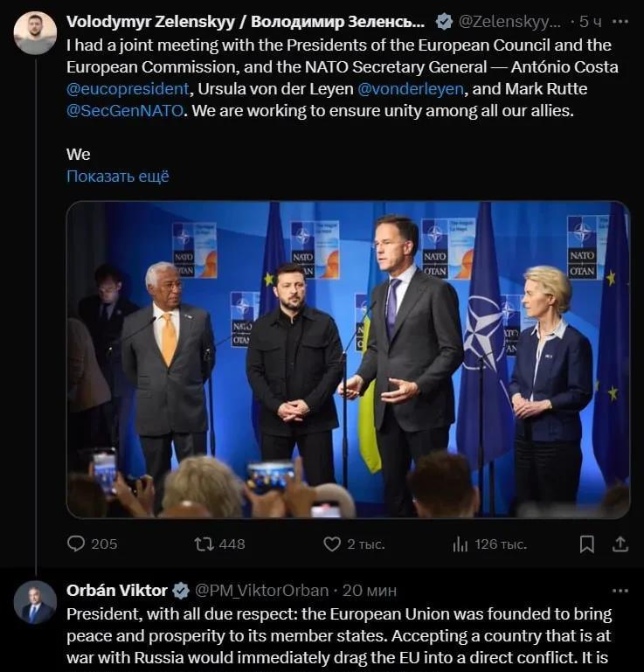The image size is (644, 672).
Task: Follow the @vonderleyen mention link
Action: 411,89
